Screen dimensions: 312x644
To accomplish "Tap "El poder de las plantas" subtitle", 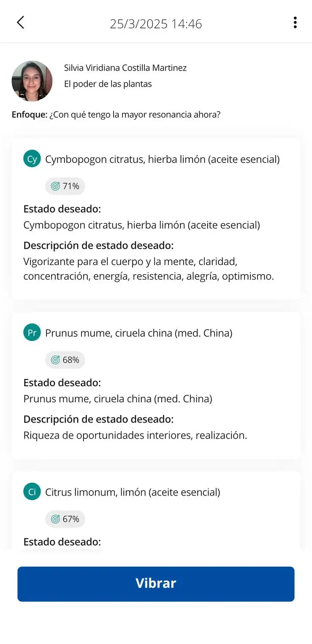I will tap(108, 84).
